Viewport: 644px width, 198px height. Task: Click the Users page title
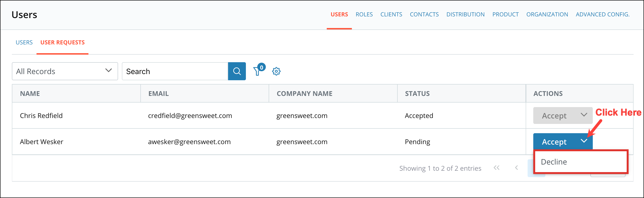(24, 14)
